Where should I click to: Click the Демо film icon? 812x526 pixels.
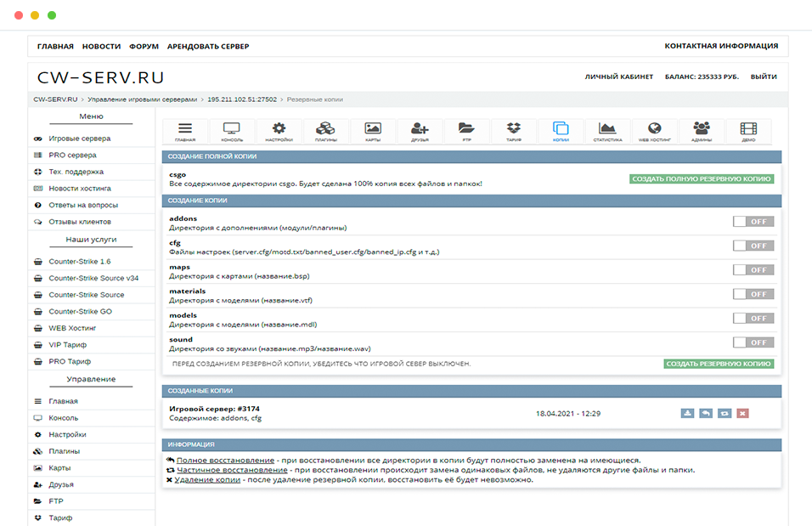747,131
